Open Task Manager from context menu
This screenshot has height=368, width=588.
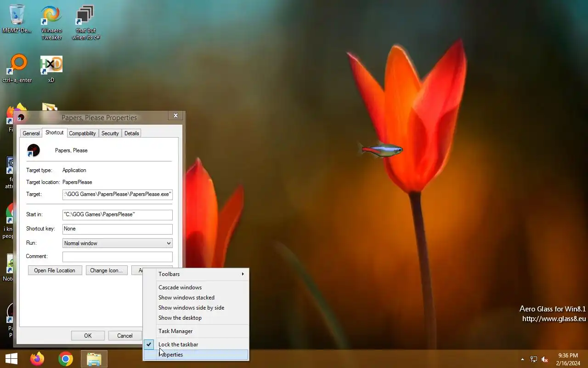[196, 331]
